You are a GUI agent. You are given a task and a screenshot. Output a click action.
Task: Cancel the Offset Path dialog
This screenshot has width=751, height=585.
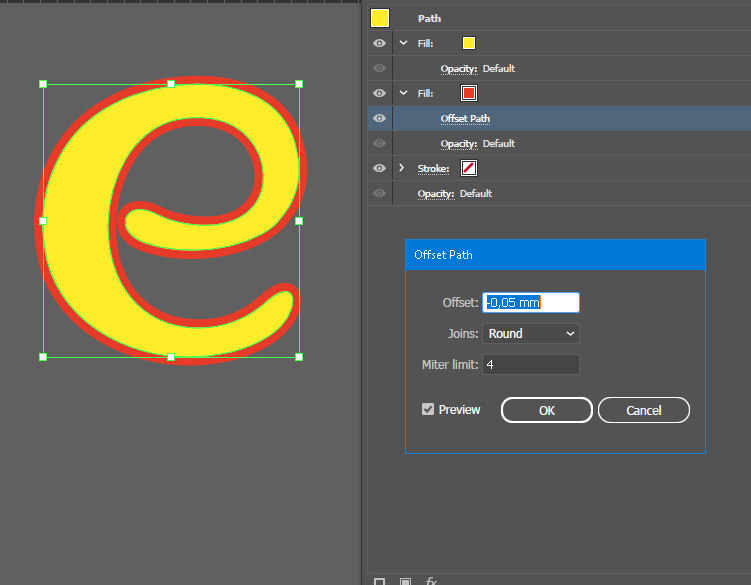[644, 410]
